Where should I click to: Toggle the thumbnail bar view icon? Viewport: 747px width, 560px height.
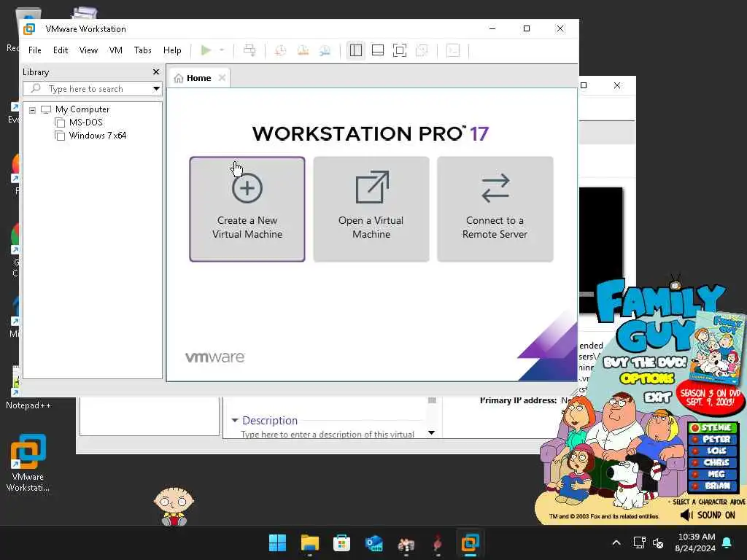pos(378,50)
